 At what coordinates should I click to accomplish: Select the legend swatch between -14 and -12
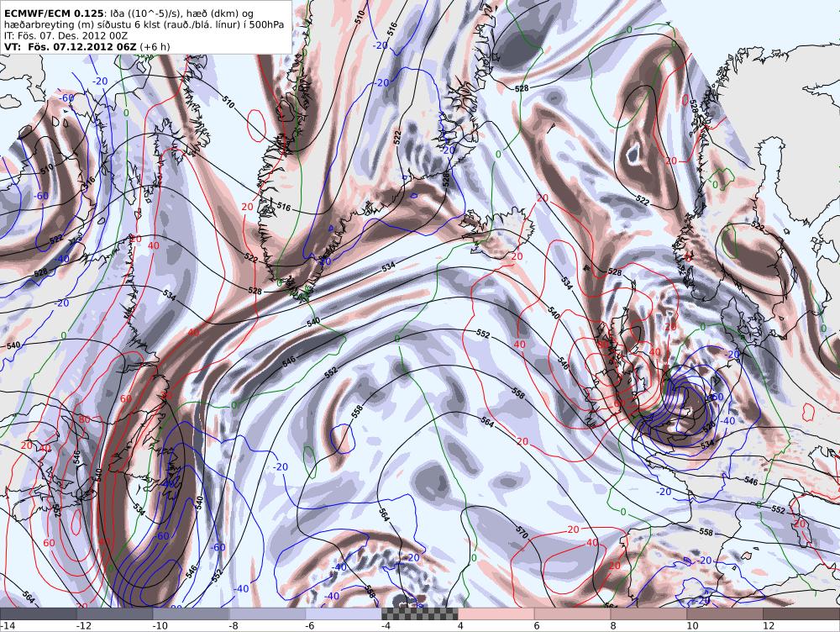(x=38, y=614)
